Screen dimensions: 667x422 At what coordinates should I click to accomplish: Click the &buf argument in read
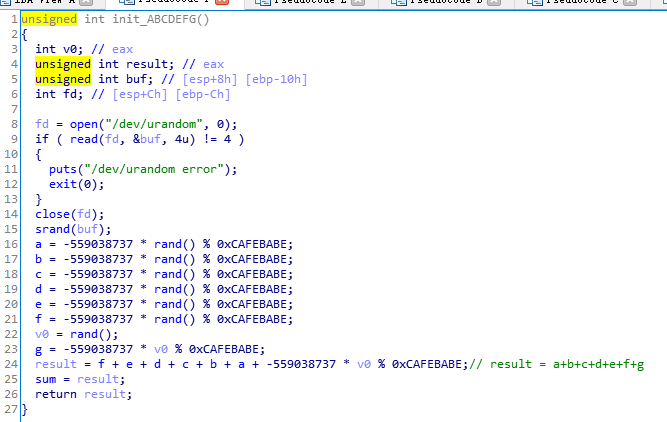coord(147,139)
